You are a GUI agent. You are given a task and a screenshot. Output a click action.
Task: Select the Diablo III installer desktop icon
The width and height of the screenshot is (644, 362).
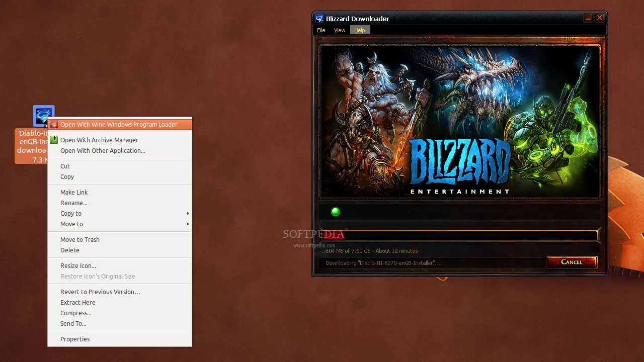tap(43, 116)
